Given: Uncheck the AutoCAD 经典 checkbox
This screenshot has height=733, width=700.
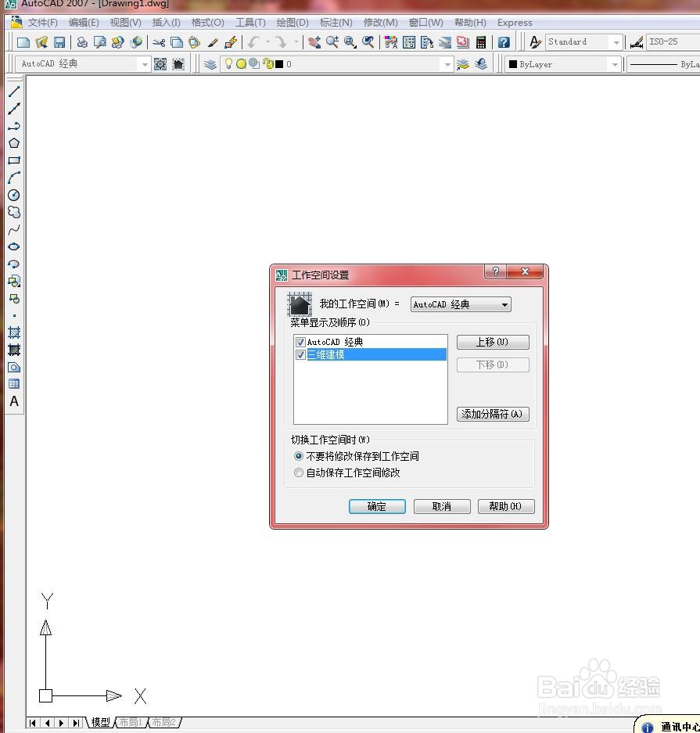Looking at the screenshot, I should pyautogui.click(x=300, y=342).
